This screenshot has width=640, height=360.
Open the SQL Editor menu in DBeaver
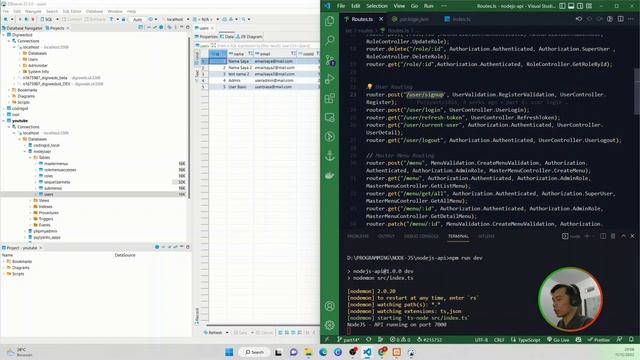pyautogui.click(x=71, y=11)
